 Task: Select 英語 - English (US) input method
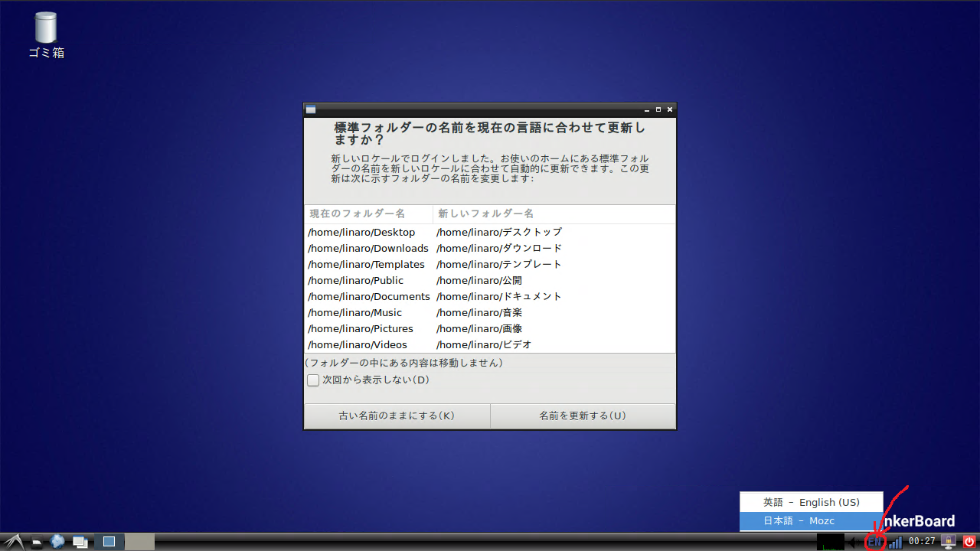(x=811, y=502)
